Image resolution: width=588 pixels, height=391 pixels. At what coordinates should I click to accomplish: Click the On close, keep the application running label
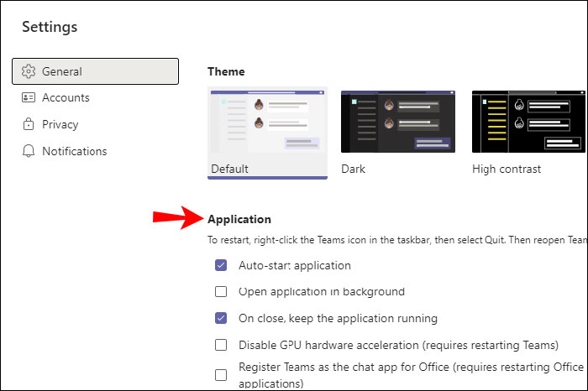338,318
